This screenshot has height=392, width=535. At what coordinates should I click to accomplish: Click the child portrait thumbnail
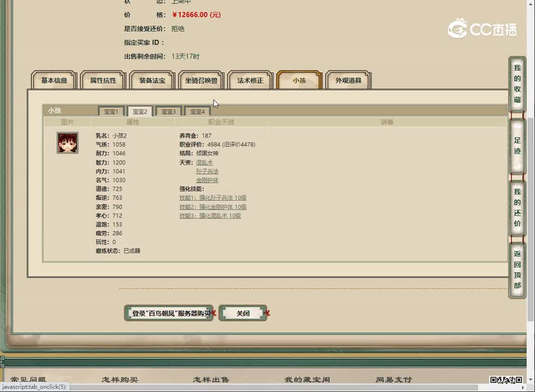click(68, 143)
